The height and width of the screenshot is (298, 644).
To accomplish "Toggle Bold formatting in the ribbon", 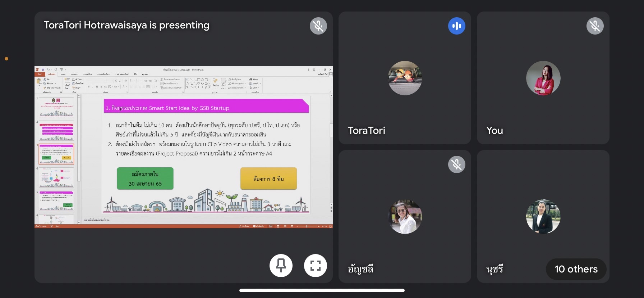I will 89,87.
